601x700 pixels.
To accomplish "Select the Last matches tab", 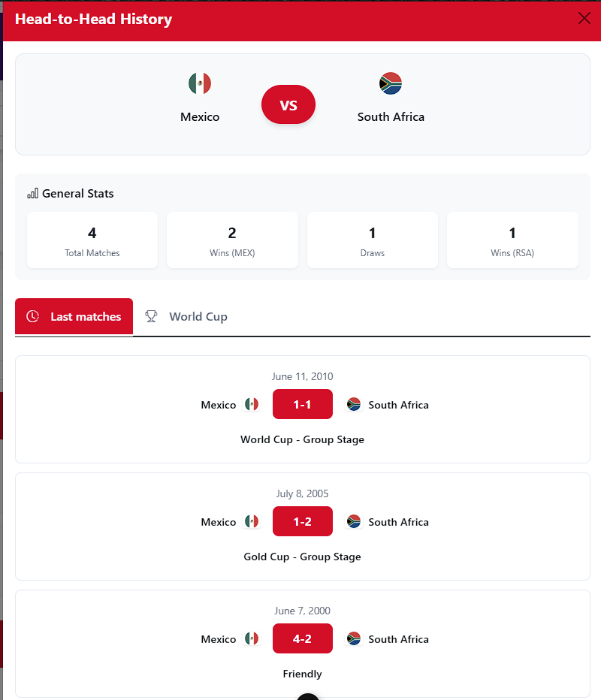I will pos(74,317).
